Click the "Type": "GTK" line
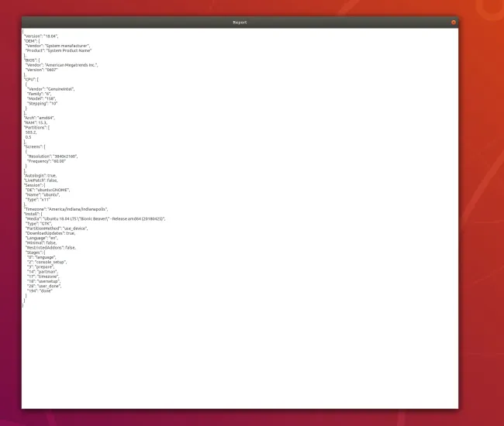Viewport: 504px width, 426px height. click(x=39, y=224)
